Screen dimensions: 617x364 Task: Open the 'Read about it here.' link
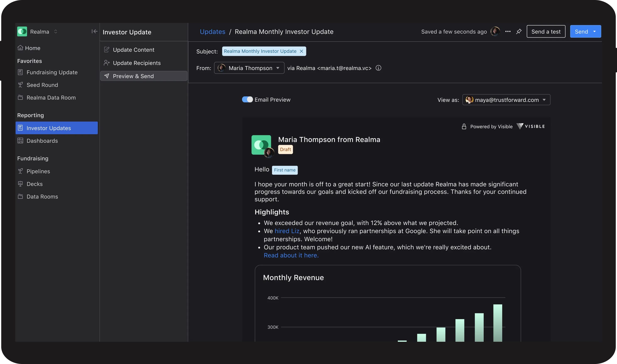tap(291, 255)
